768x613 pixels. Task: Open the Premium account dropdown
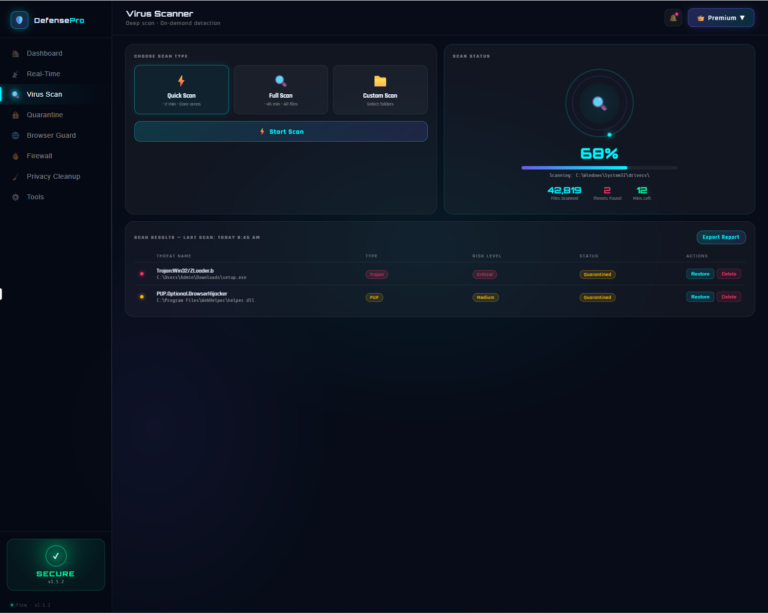click(x=720, y=18)
